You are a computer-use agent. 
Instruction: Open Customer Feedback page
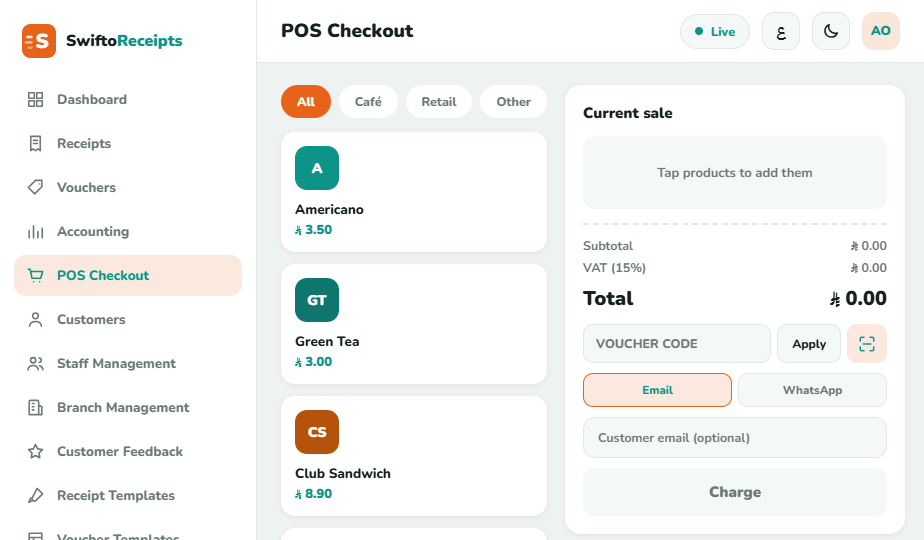(x=128, y=452)
